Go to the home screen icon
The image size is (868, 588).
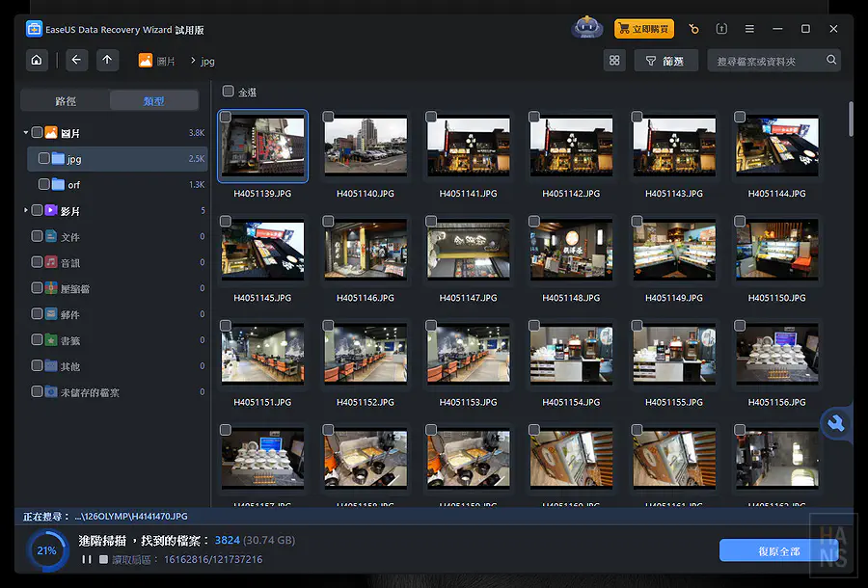[36, 61]
